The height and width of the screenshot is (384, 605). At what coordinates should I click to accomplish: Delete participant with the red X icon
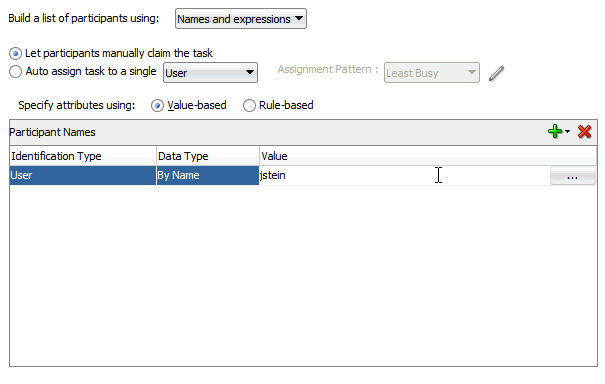pyautogui.click(x=585, y=132)
